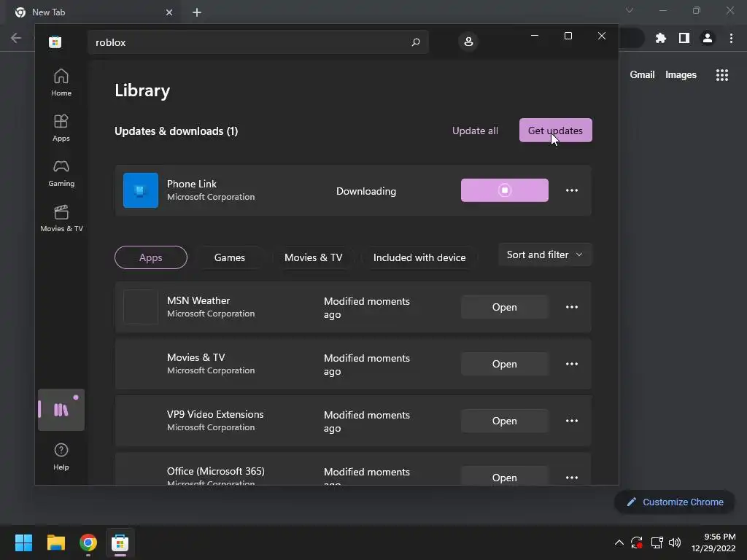Stop the Phone Link download progress button
747x560 pixels.
[505, 190]
